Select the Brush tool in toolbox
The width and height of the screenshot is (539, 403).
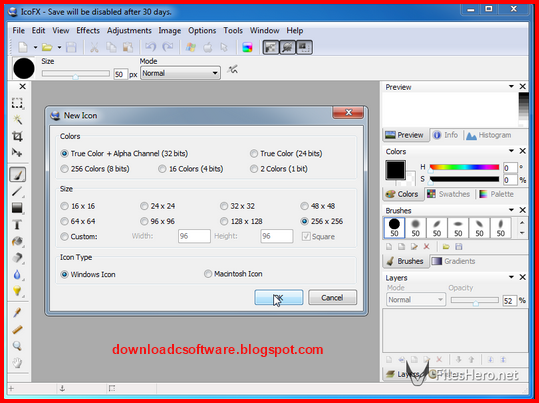(17, 175)
